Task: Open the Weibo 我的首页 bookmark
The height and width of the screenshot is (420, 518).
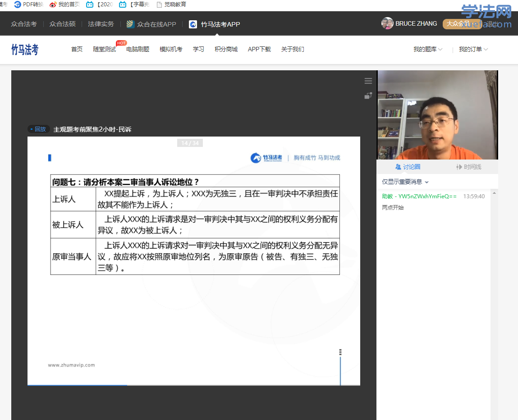Action: click(x=65, y=5)
